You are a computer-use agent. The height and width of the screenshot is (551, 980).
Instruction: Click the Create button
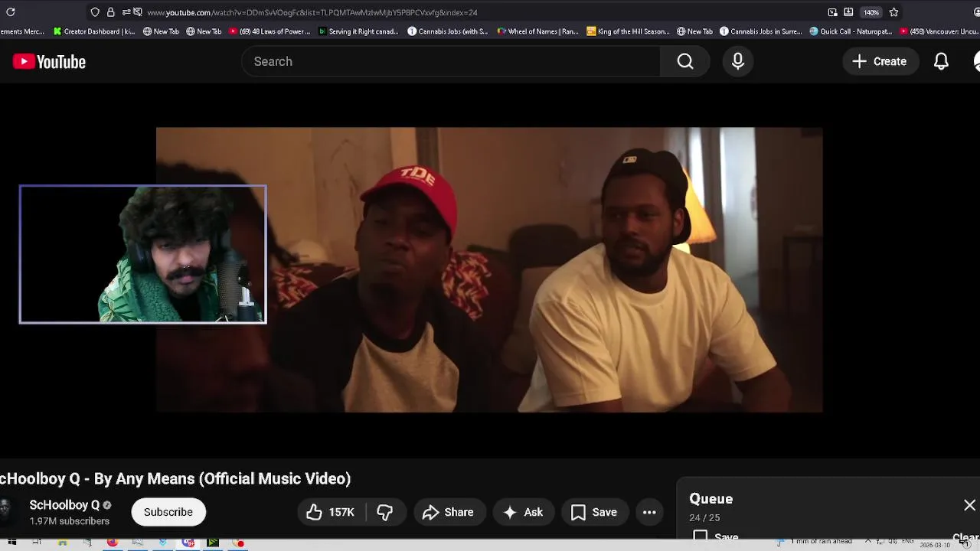point(880,61)
